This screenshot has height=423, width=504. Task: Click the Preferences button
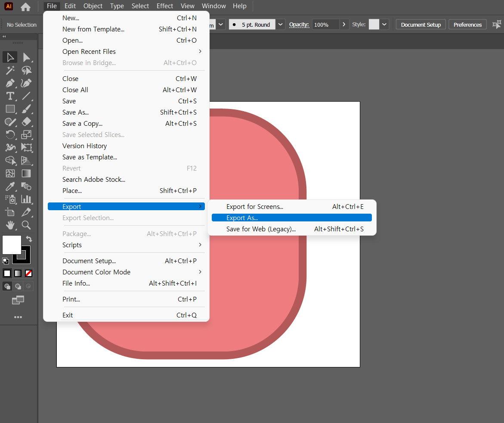pyautogui.click(x=467, y=25)
